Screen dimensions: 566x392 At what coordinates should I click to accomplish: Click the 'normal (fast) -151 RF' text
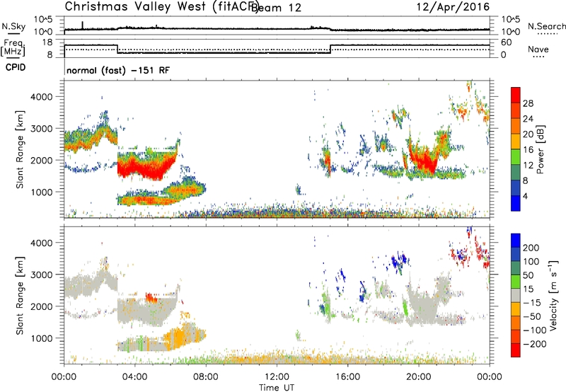(x=117, y=70)
